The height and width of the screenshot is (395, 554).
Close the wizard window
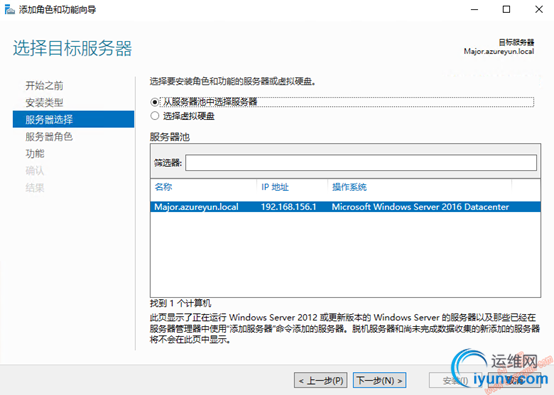point(539,9)
